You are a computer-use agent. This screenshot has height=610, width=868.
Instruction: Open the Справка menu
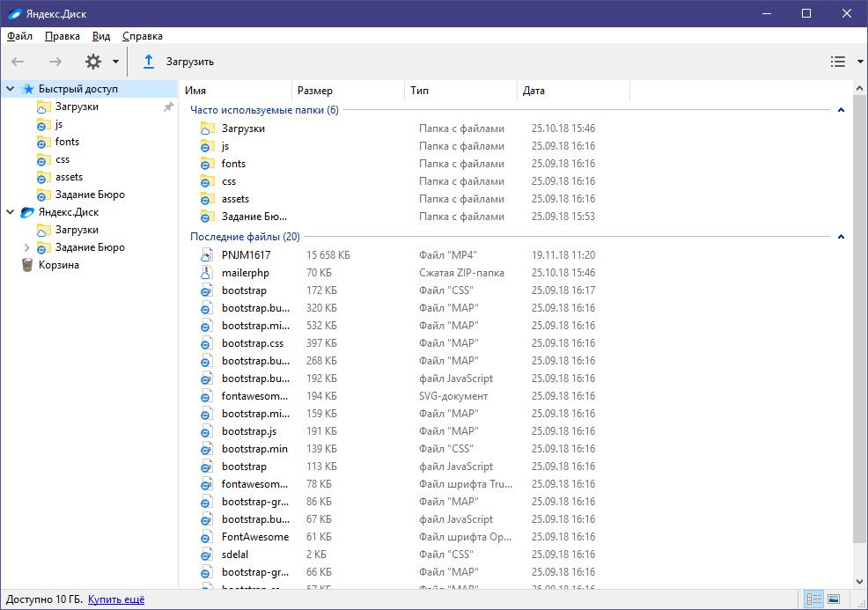tap(142, 36)
